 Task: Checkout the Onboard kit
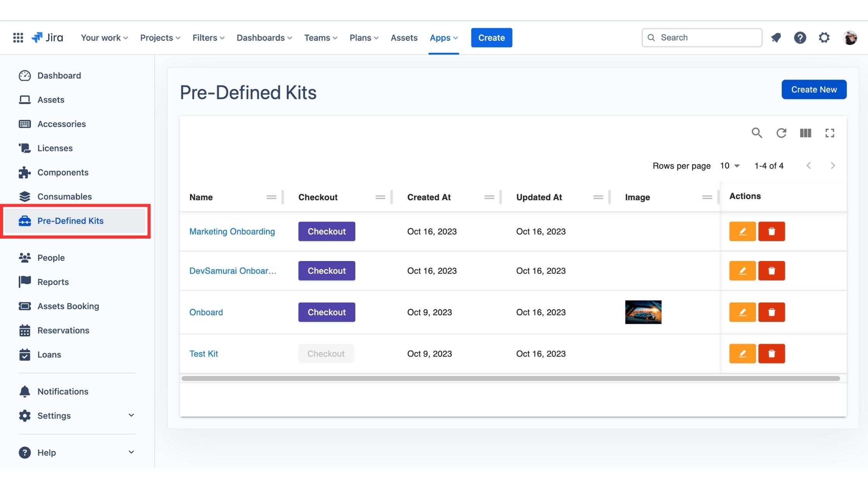(326, 312)
